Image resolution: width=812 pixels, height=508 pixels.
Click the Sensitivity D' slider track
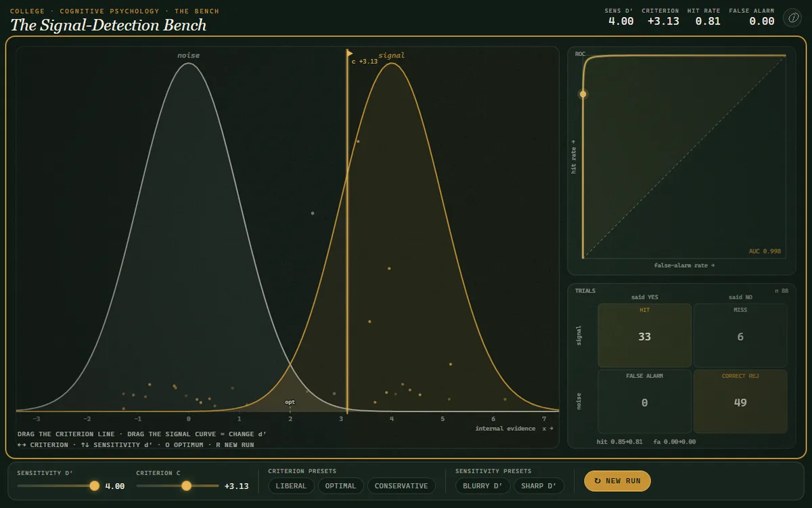click(58, 486)
